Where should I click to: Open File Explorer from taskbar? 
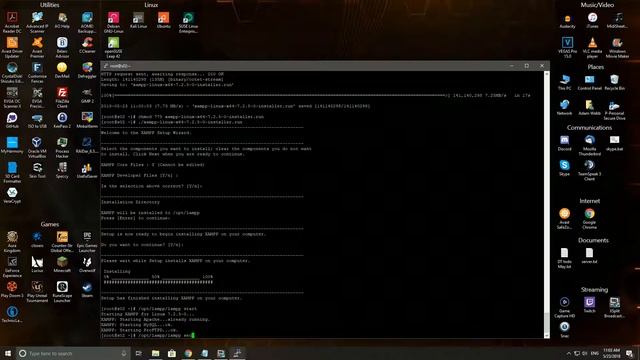coord(156,353)
